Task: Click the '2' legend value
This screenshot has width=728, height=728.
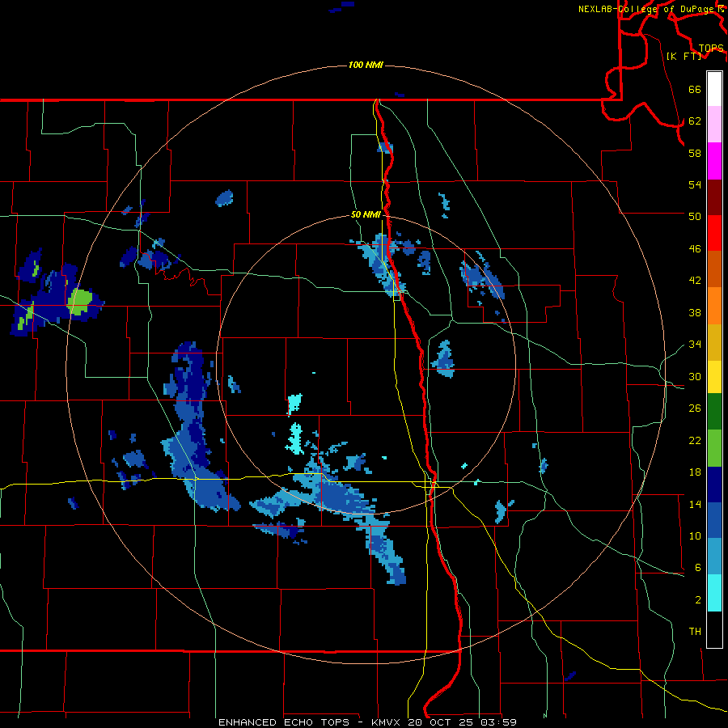Action: (698, 600)
